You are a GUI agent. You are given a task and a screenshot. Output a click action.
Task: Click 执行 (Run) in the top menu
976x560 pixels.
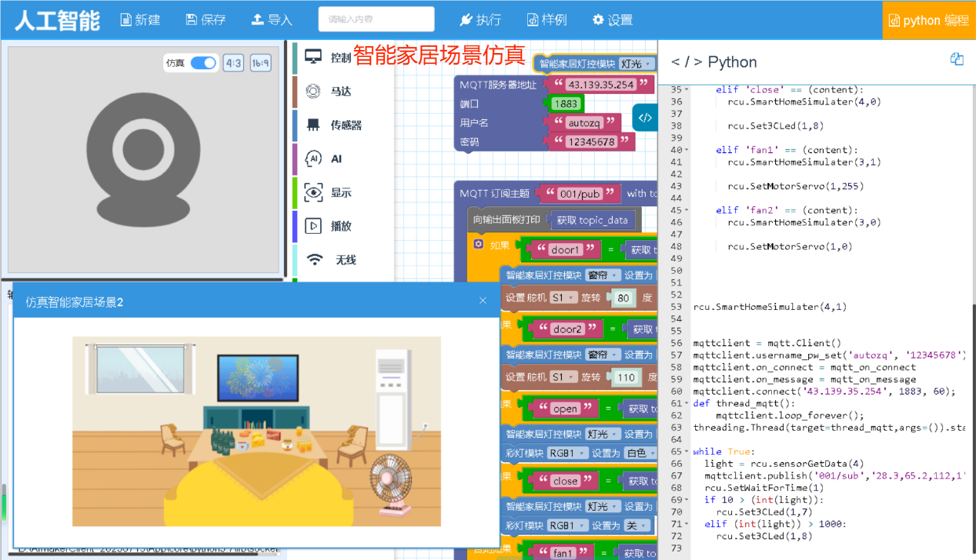pos(480,20)
